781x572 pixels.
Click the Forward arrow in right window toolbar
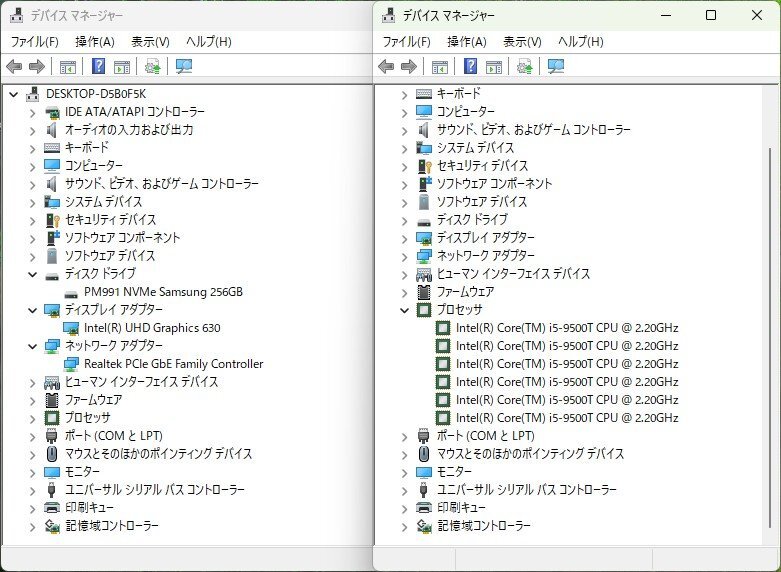[x=409, y=66]
